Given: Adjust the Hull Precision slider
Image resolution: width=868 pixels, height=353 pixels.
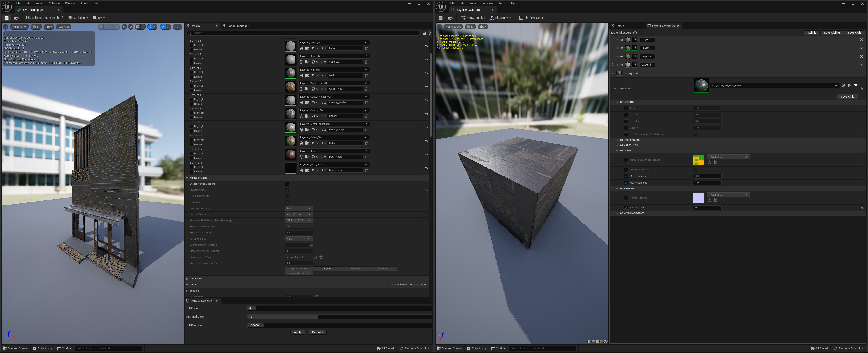Looking at the screenshot, I should 340,325.
